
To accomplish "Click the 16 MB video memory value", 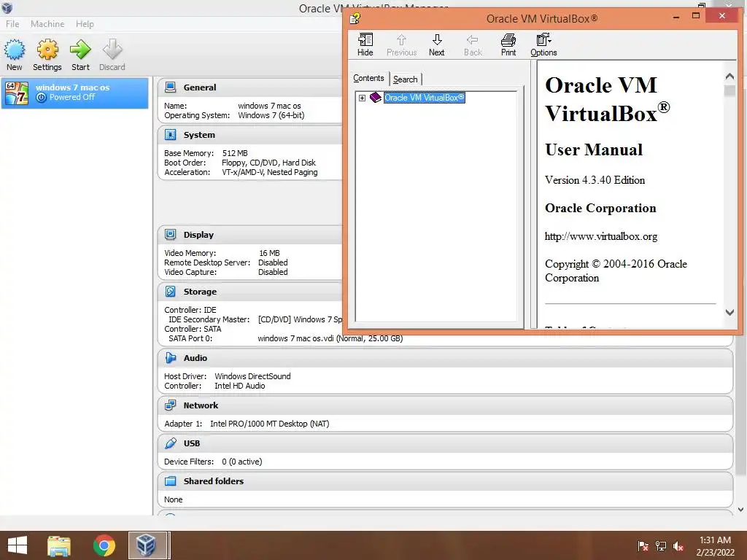I will coord(269,253).
